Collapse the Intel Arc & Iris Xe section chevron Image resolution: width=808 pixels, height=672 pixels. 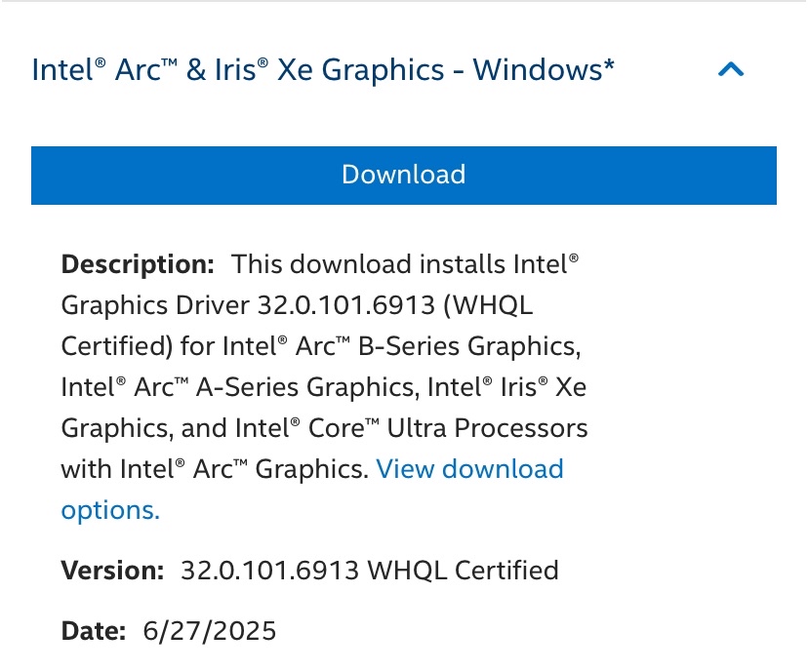coord(731,70)
